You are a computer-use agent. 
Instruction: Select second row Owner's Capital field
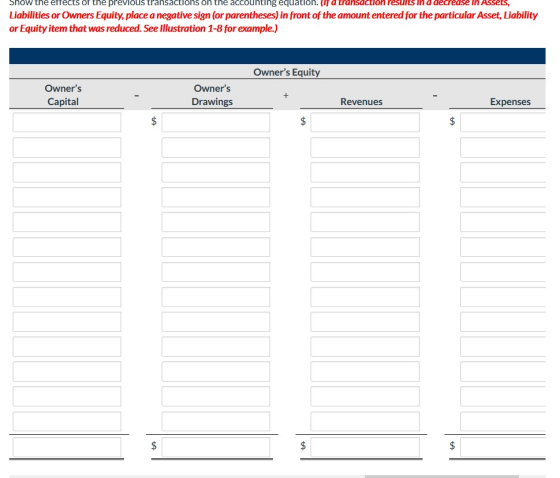pyautogui.click(x=67, y=148)
